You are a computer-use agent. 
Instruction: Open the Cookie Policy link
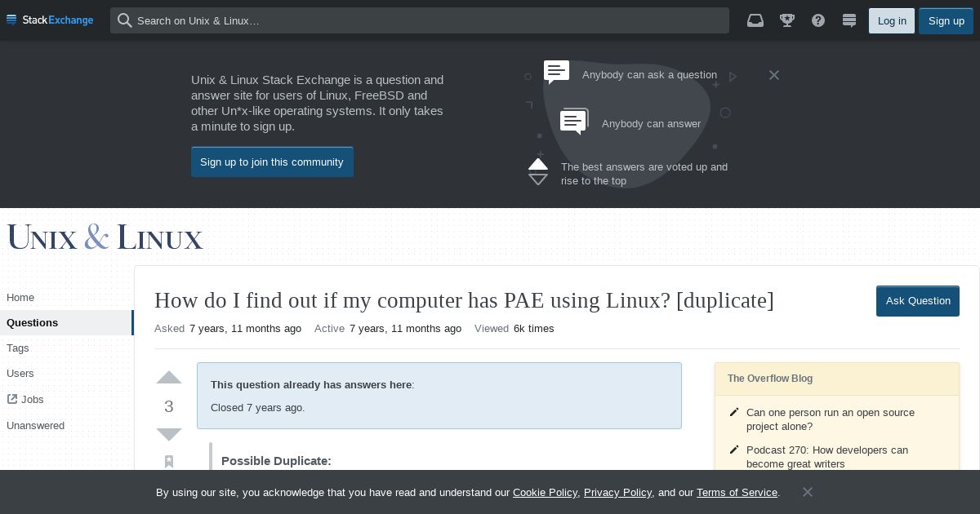[545, 492]
